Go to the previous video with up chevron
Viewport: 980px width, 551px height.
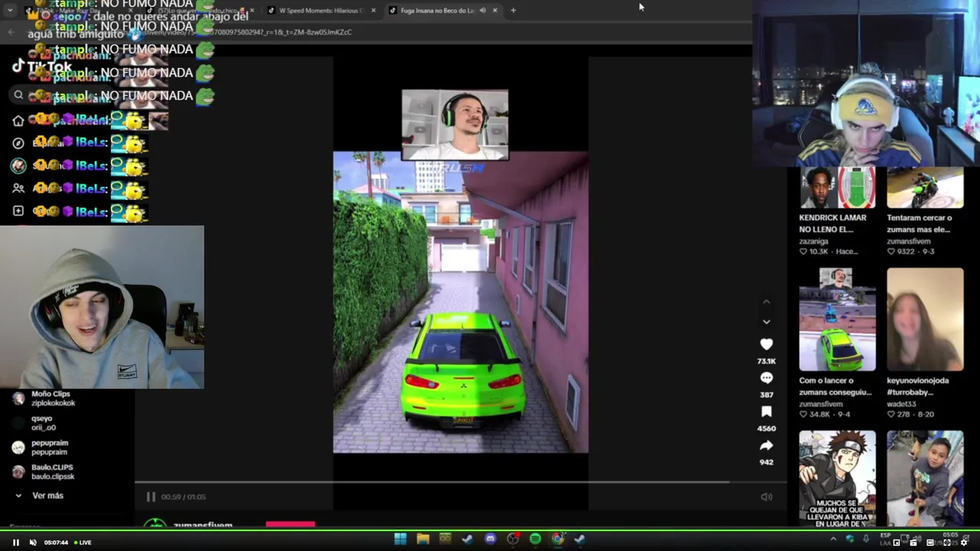point(766,302)
